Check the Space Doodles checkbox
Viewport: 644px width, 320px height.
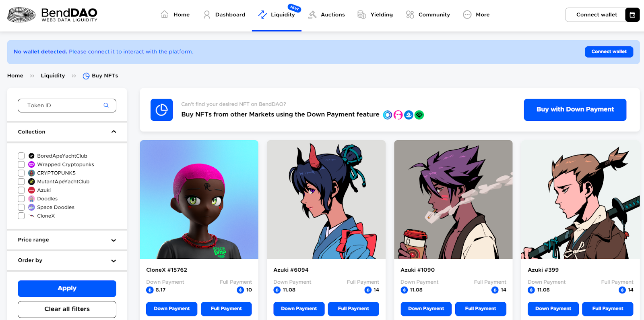click(x=21, y=207)
